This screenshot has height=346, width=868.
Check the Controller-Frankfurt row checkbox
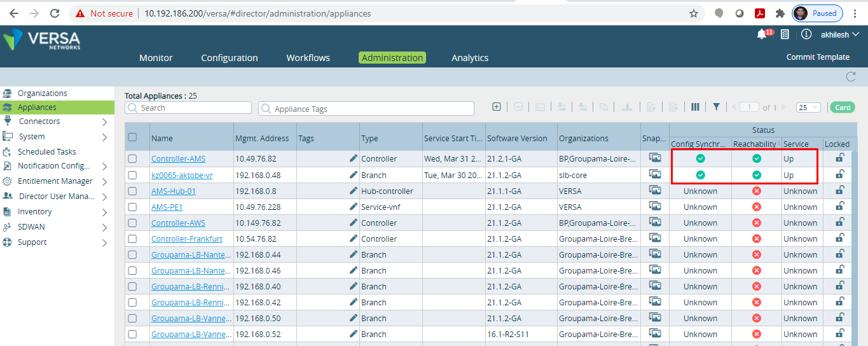(x=132, y=239)
